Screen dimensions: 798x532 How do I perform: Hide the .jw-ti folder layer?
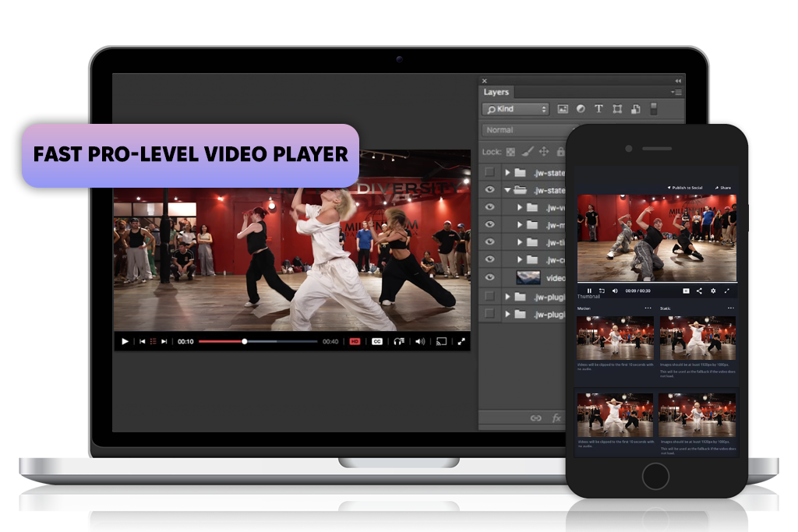(489, 241)
